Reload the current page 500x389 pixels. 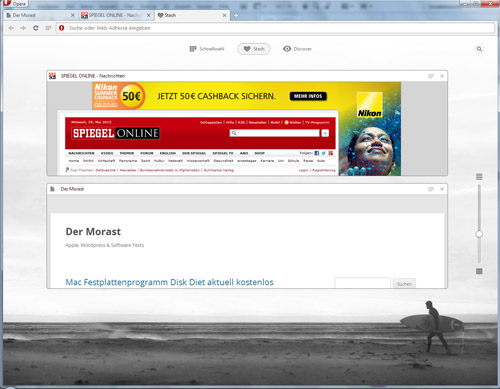pyautogui.click(x=36, y=28)
